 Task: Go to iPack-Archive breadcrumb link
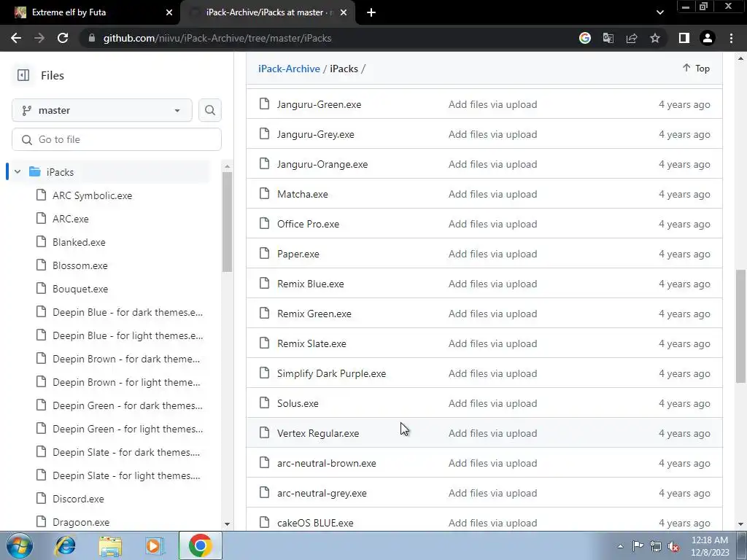(289, 69)
